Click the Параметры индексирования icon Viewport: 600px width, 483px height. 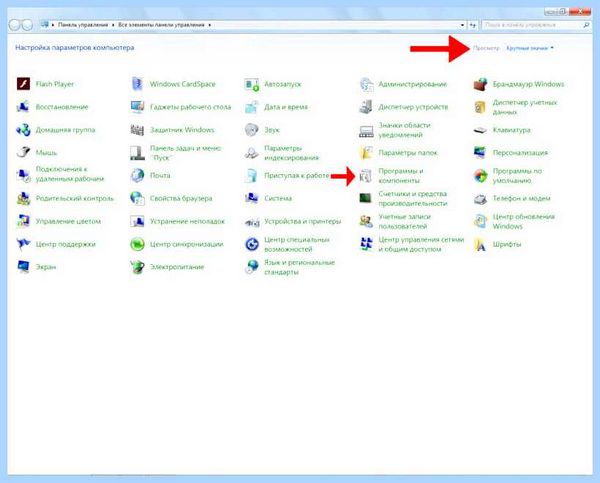252,152
